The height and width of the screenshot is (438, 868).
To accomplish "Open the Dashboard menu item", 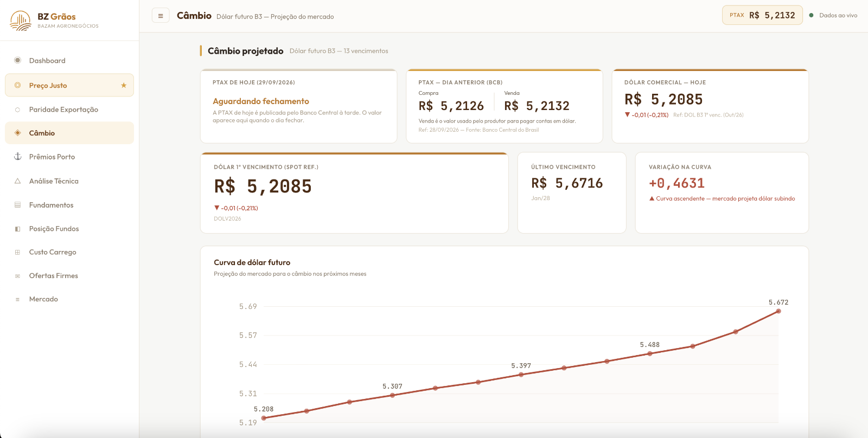I will pyautogui.click(x=69, y=61).
